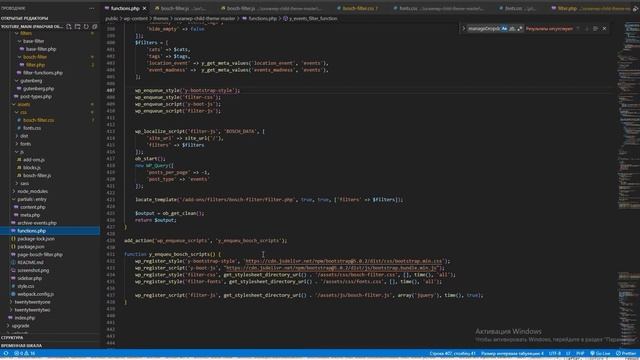Activate the functions.php editor tab
This screenshot has height=360, width=640.
click(125, 8)
